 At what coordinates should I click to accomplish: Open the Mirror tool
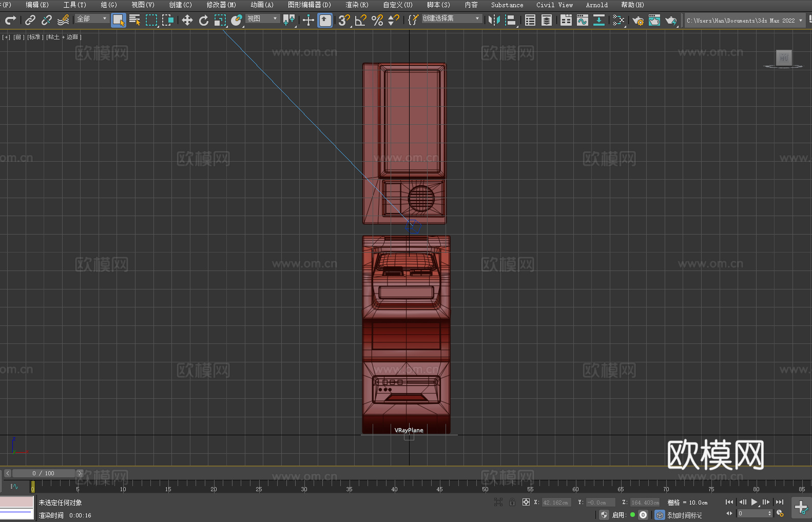(x=494, y=20)
